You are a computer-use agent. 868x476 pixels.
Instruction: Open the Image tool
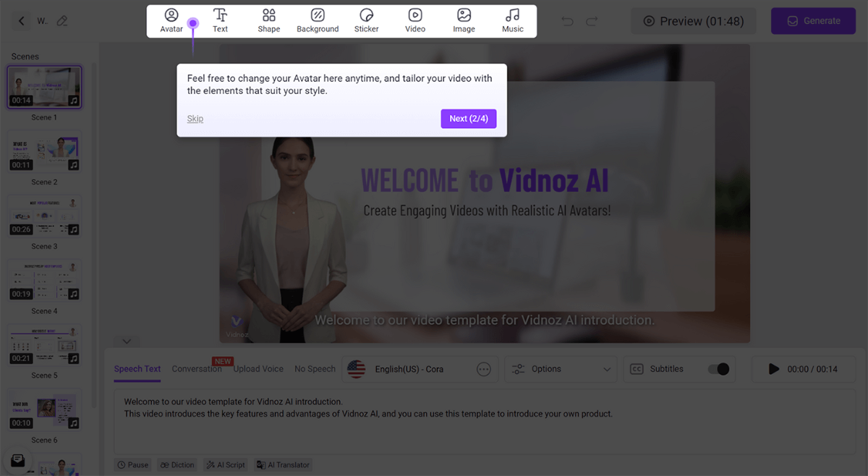click(x=464, y=21)
